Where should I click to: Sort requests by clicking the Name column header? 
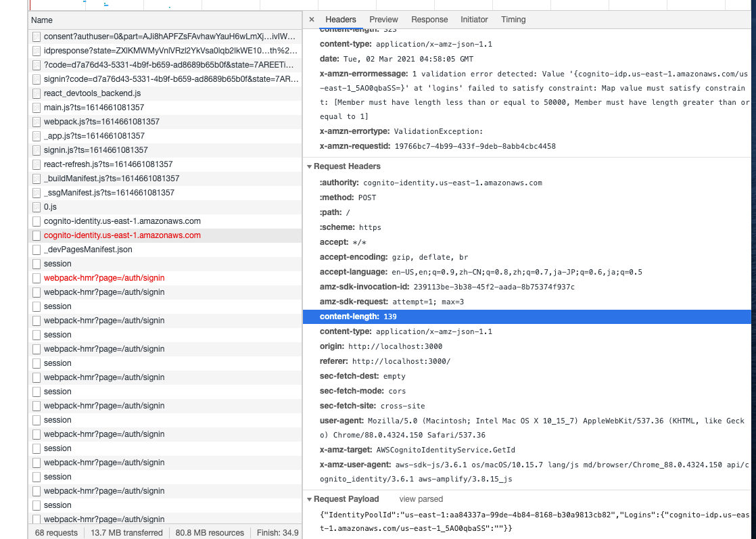42,20
